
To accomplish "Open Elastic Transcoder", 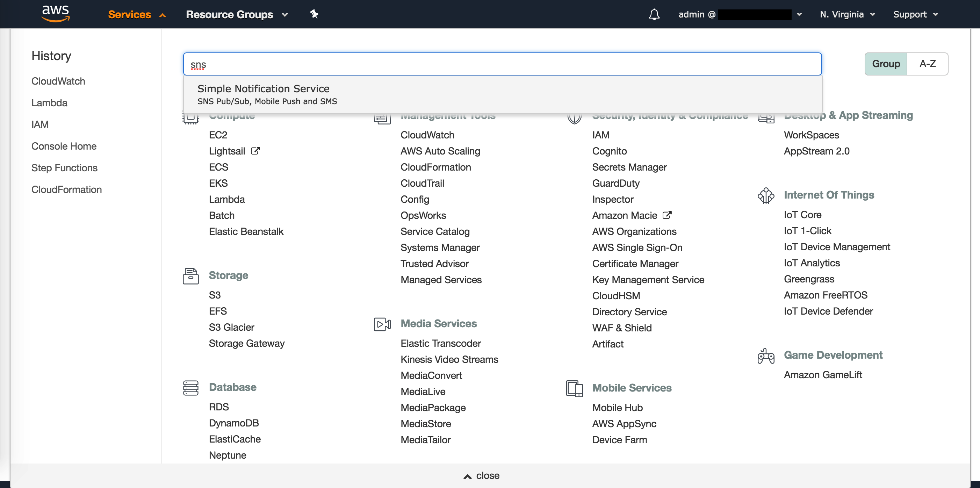I will click(x=440, y=343).
